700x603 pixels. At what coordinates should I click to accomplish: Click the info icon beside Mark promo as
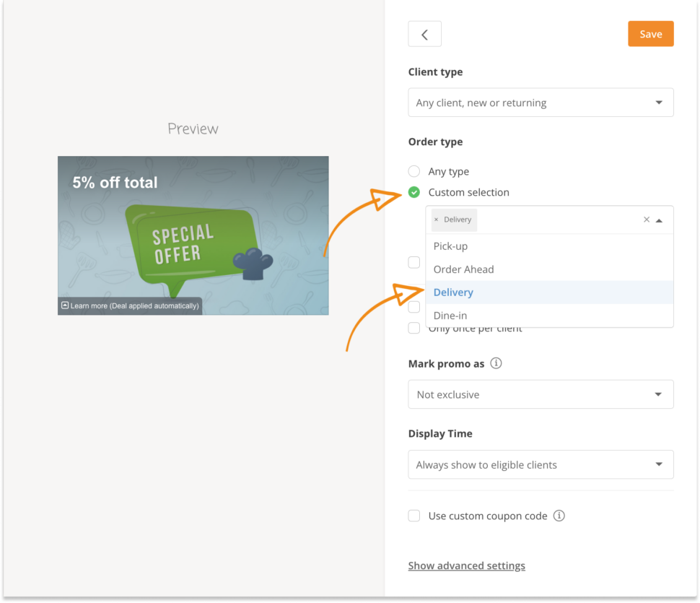(496, 363)
